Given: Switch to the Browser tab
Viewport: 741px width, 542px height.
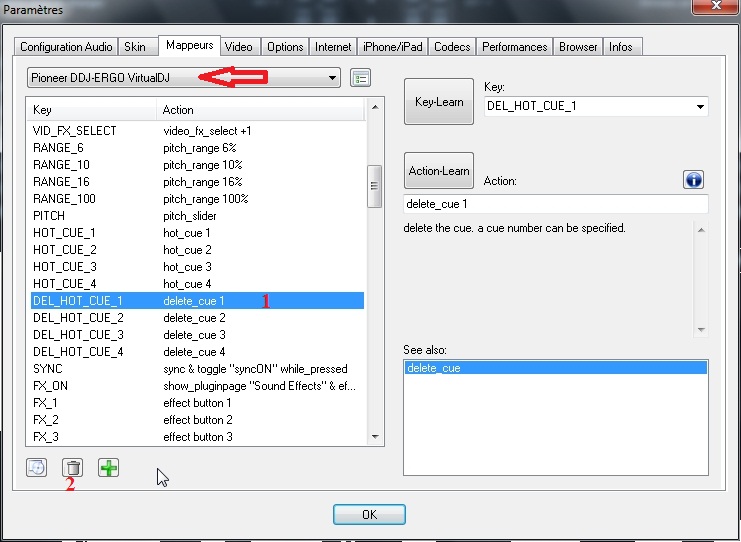Looking at the screenshot, I should [x=578, y=47].
